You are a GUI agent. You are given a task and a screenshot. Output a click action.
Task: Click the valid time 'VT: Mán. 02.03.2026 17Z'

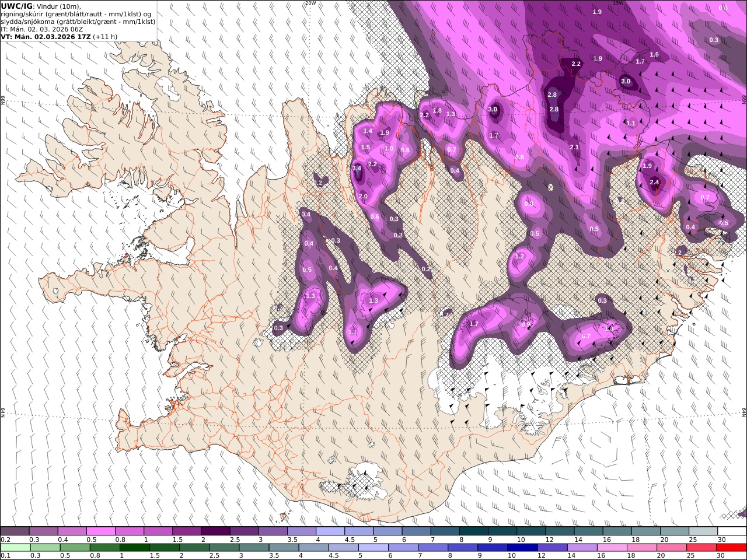pos(46,36)
